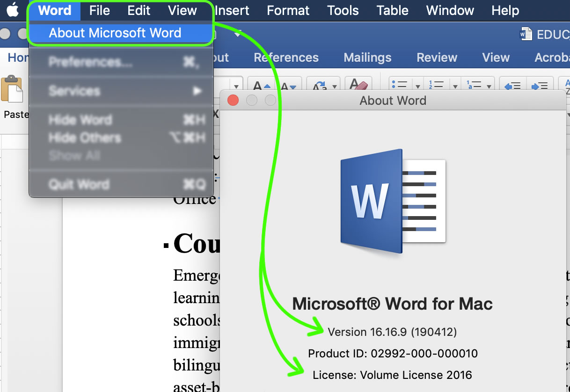Choose Preferences… in the Word menu

coord(121,62)
